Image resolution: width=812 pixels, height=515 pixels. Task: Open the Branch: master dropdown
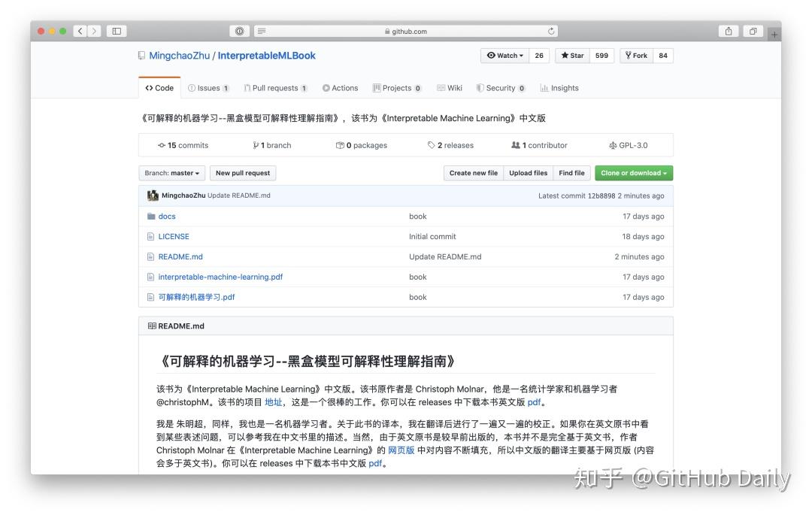coord(171,172)
